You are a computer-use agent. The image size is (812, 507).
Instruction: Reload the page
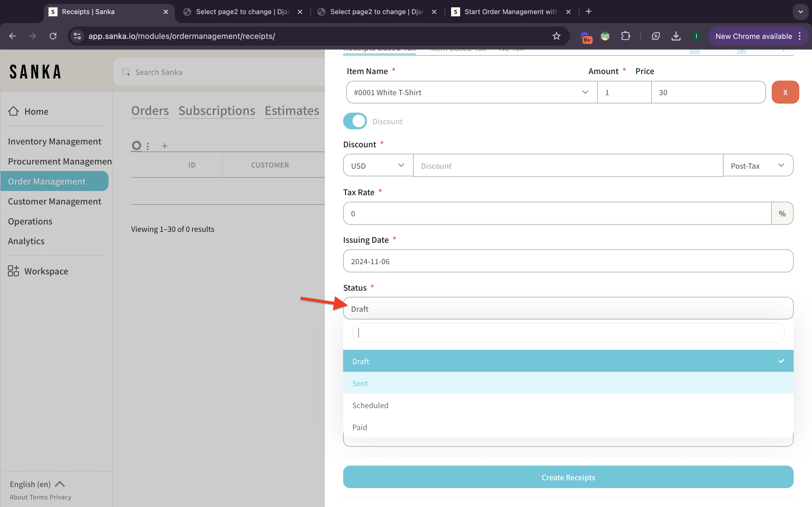(x=53, y=36)
